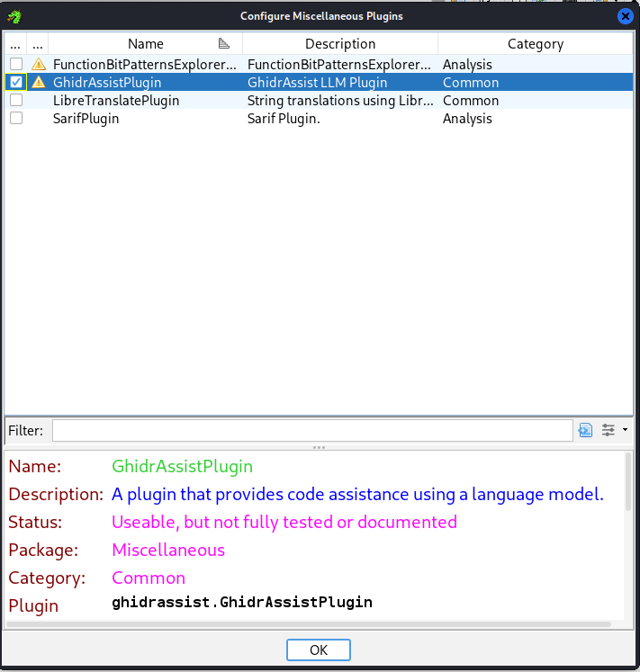Enable the LibreTranslatePlugin checkbox
This screenshot has height=672, width=640.
(16, 101)
